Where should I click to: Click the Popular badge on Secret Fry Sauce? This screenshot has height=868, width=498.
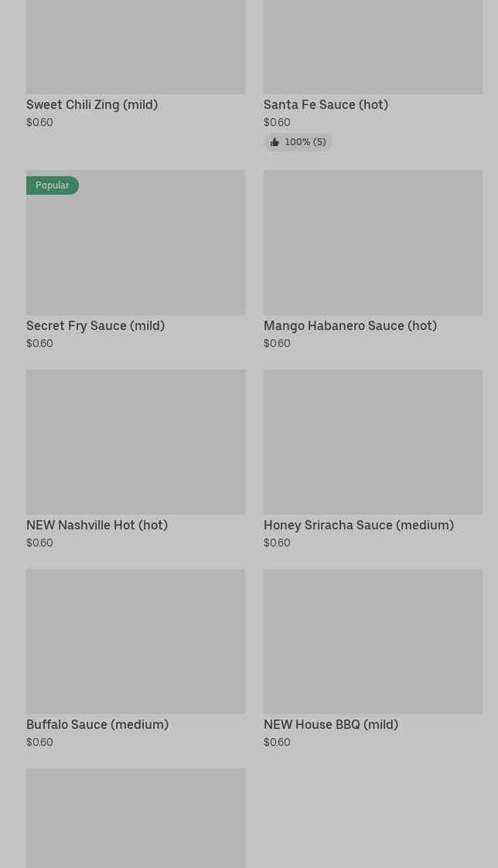tap(52, 186)
